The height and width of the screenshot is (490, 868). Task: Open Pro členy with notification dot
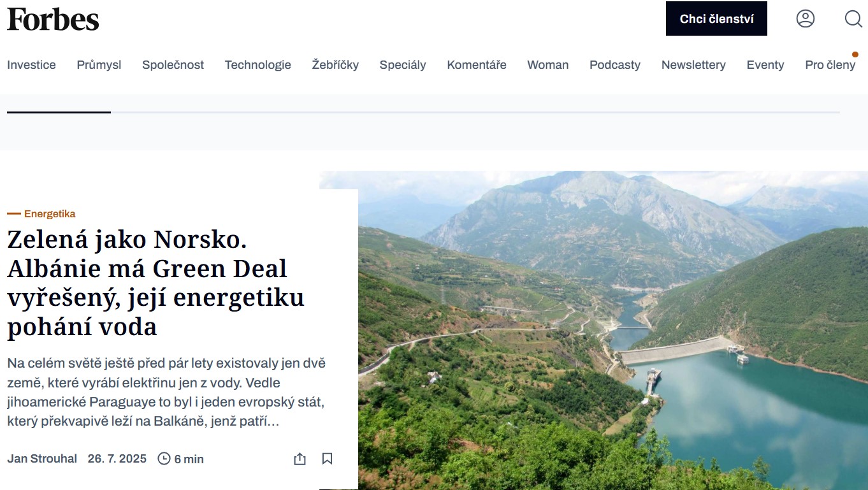tap(830, 65)
